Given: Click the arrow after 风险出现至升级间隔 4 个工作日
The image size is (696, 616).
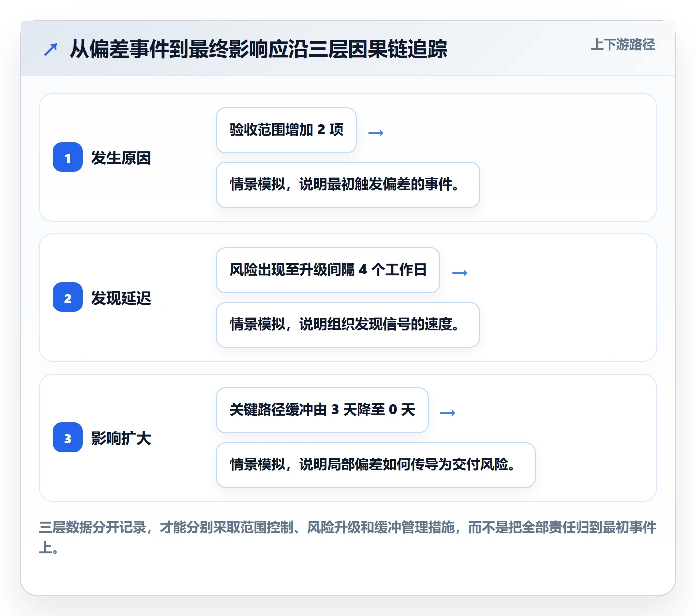Looking at the screenshot, I should point(460,273).
